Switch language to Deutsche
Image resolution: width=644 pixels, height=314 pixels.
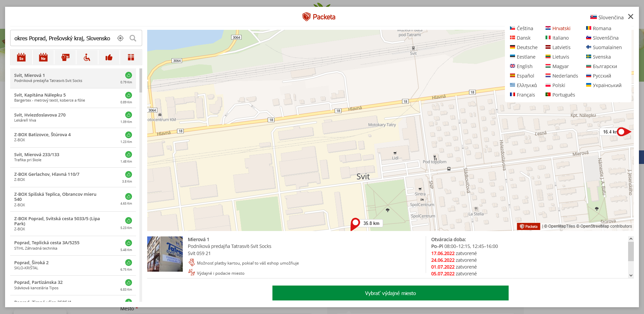(524, 47)
